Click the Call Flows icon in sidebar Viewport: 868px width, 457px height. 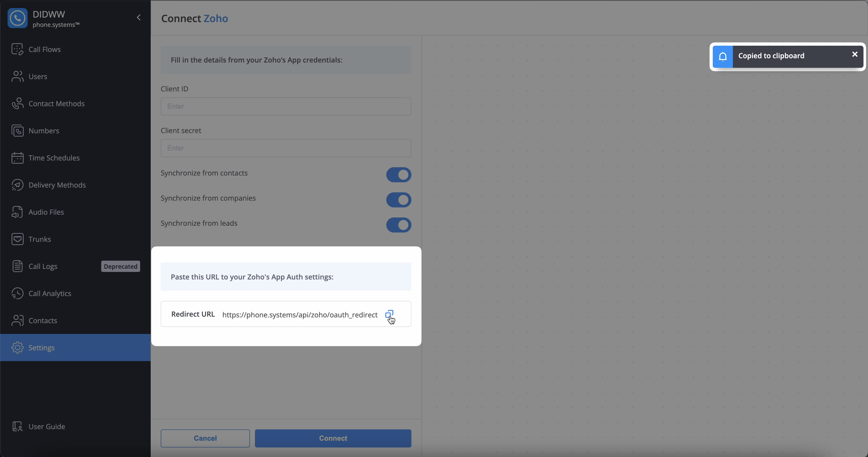(18, 49)
